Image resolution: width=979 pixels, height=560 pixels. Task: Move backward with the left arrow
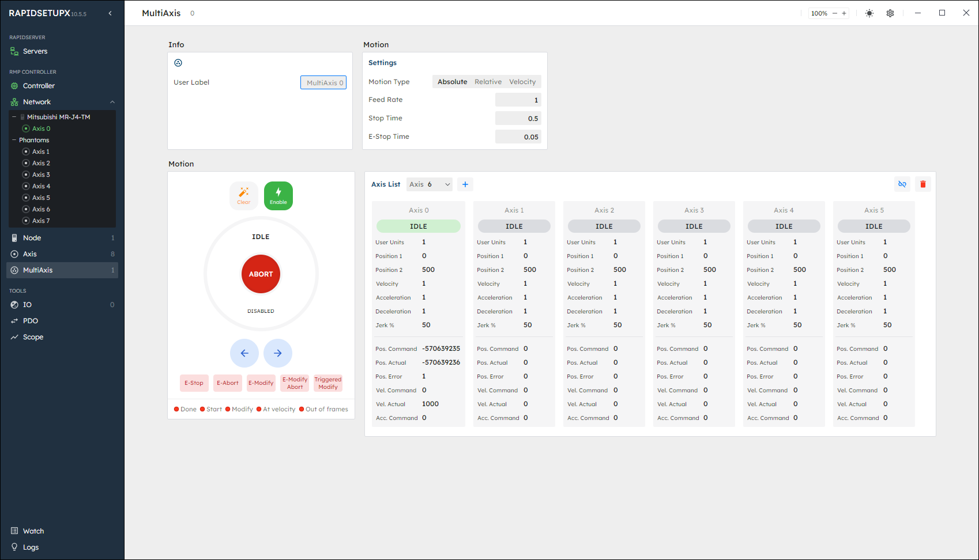point(244,353)
